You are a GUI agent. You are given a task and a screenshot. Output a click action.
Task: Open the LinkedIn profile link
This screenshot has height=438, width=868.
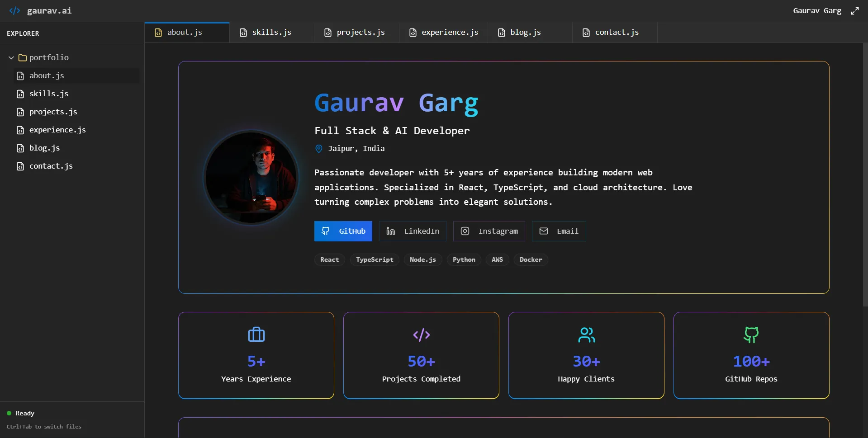tap(413, 231)
